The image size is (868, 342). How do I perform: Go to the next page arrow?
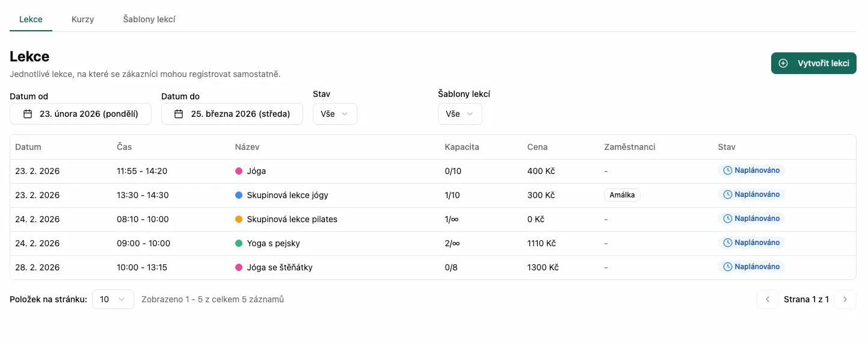click(x=845, y=299)
